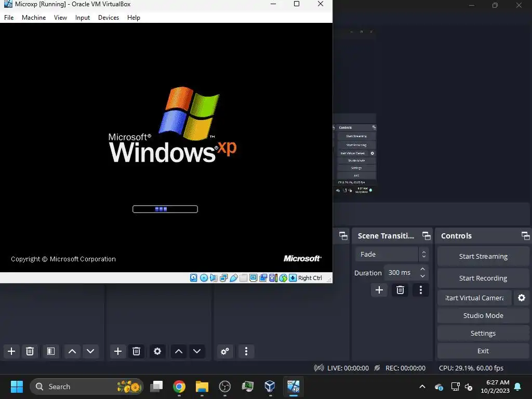Float the Scene Transitions dock panel
Image resolution: width=532 pixels, height=399 pixels.
tap(426, 236)
